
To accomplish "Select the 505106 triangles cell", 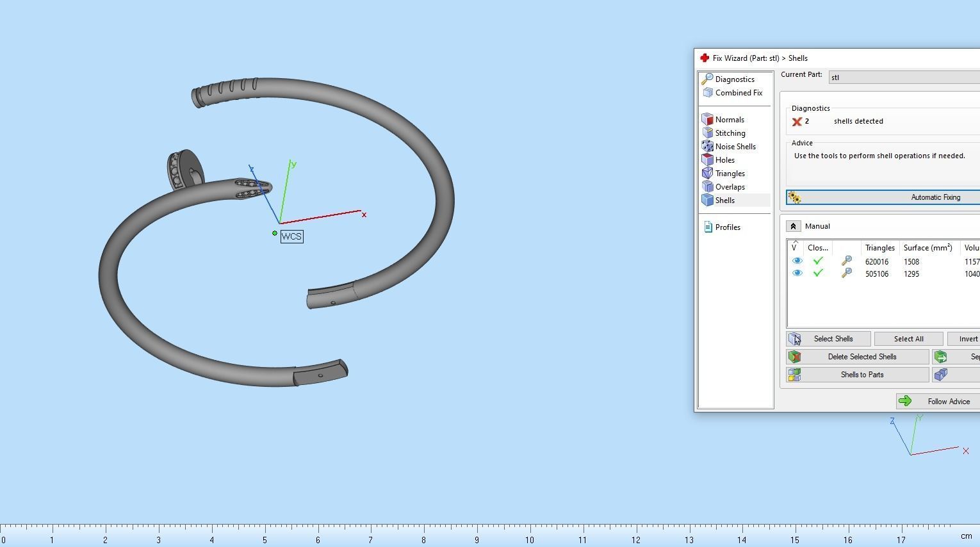I will pyautogui.click(x=877, y=274).
